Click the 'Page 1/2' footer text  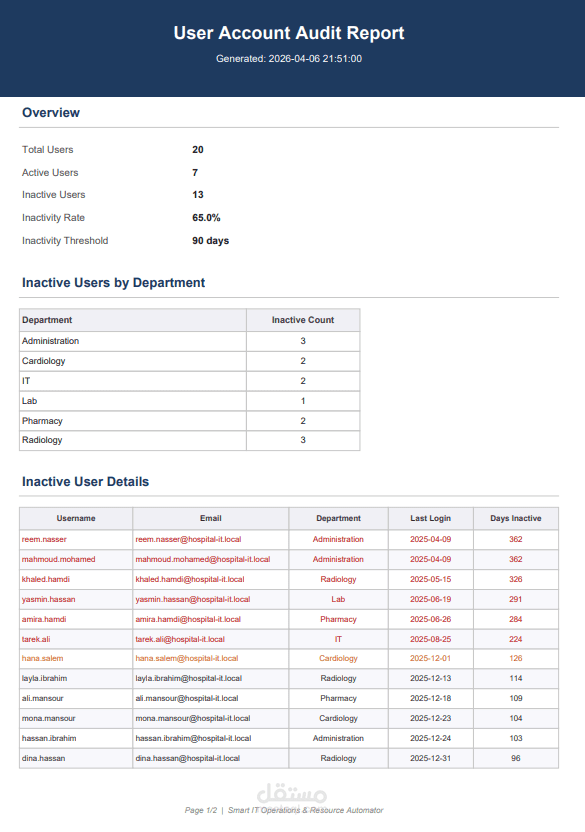(201, 810)
